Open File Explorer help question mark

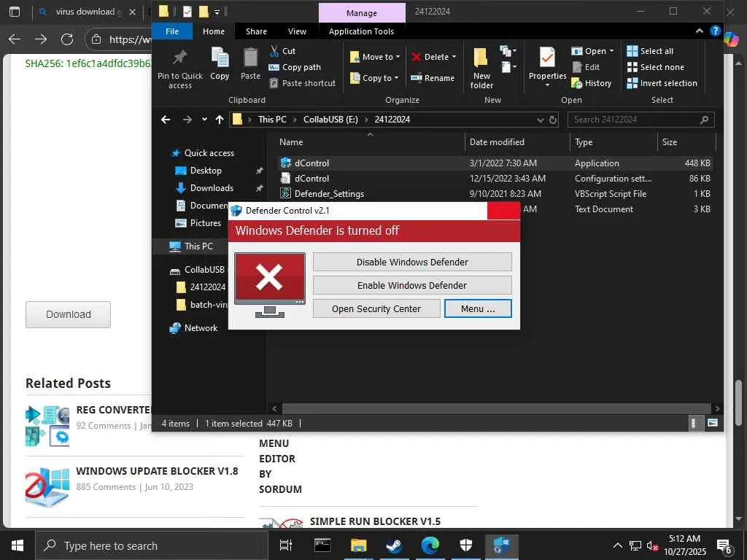[x=715, y=31]
